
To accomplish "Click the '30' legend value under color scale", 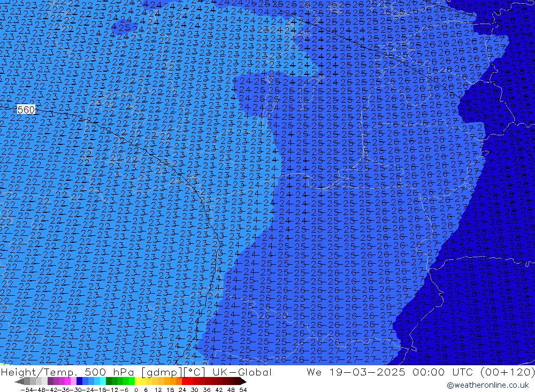I will [194, 390].
